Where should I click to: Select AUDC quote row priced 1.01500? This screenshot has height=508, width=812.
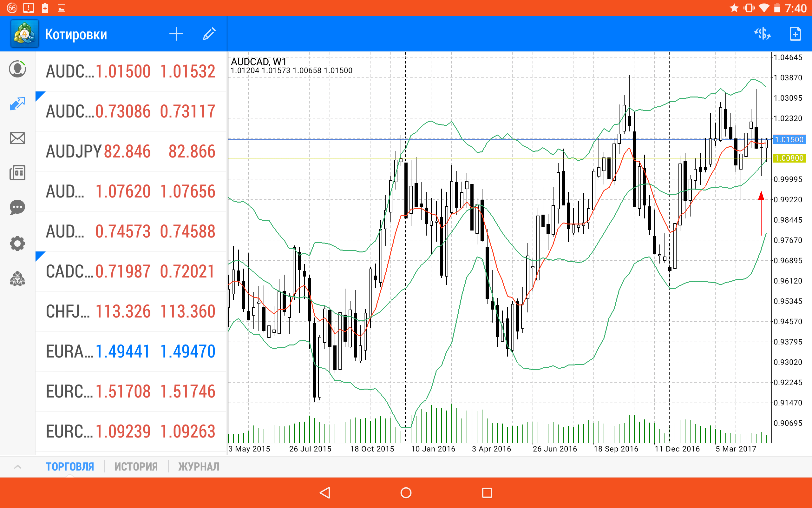[x=131, y=71]
